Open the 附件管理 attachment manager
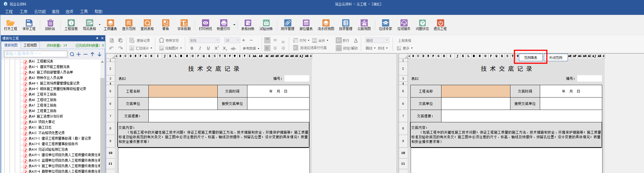The height and width of the screenshot is (173, 644). pyautogui.click(x=288, y=25)
